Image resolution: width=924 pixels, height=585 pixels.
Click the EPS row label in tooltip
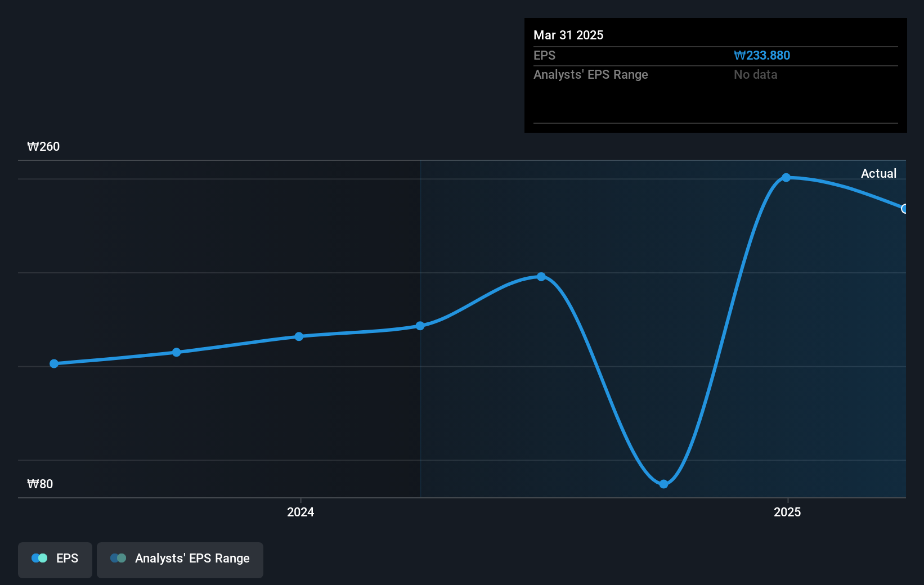point(544,55)
